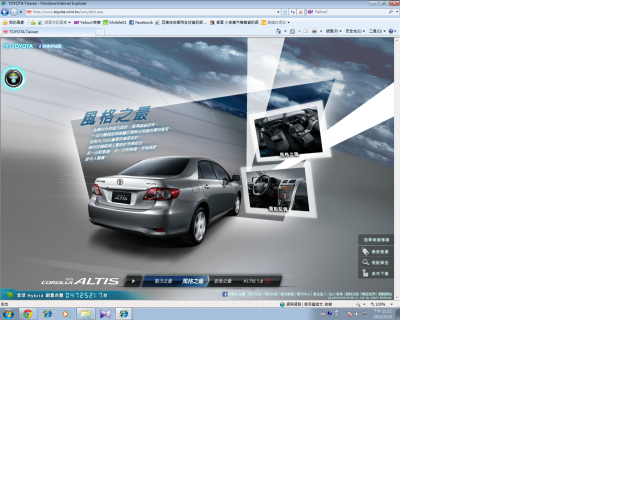The width and height of the screenshot is (640, 480).
Task: Open the Favorites center star button
Action: (13, 22)
